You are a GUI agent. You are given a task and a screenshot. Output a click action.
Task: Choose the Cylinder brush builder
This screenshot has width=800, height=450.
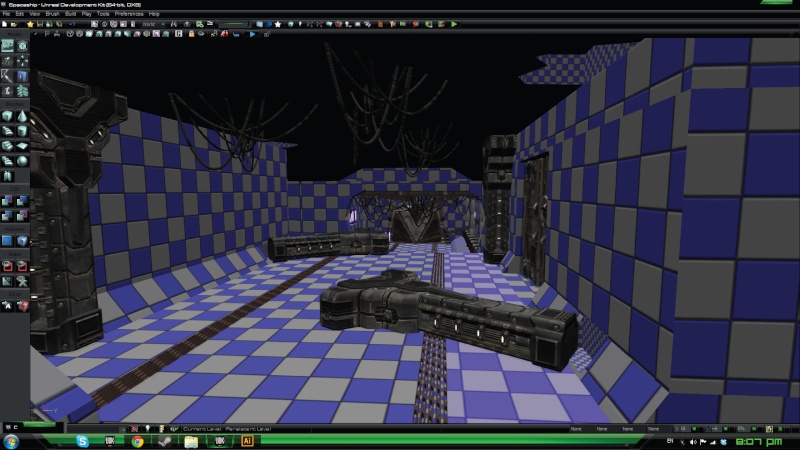(x=22, y=131)
